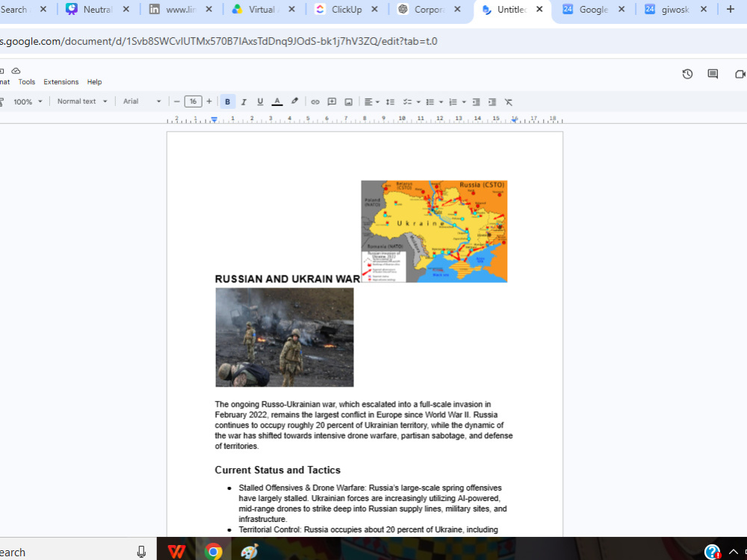Select the Ukraine map image
Image resolution: width=747 pixels, height=560 pixels.
point(434,231)
